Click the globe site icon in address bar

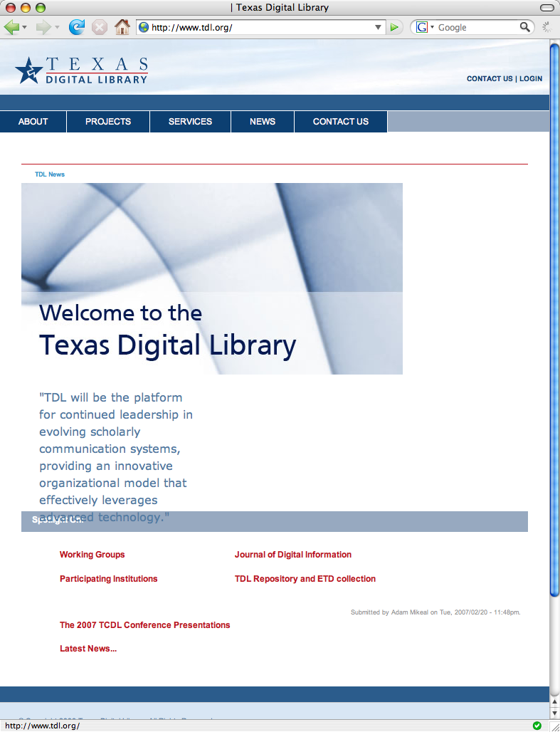144,27
